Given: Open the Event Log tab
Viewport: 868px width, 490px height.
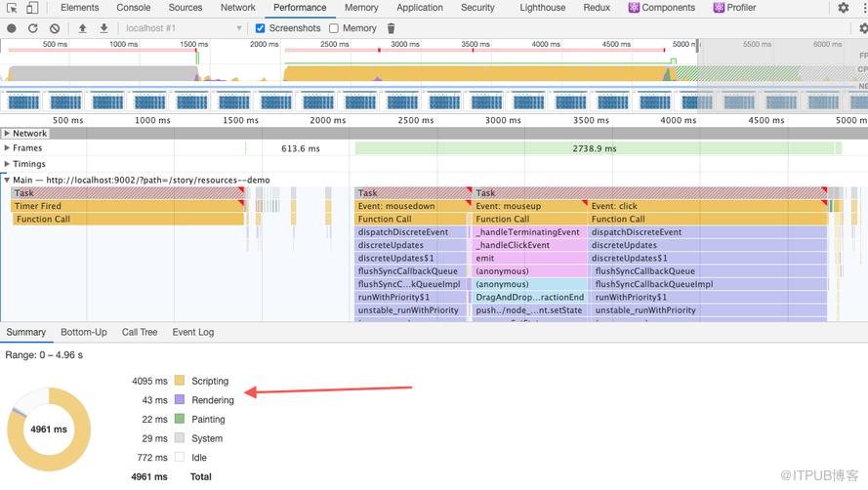Looking at the screenshot, I should 193,332.
